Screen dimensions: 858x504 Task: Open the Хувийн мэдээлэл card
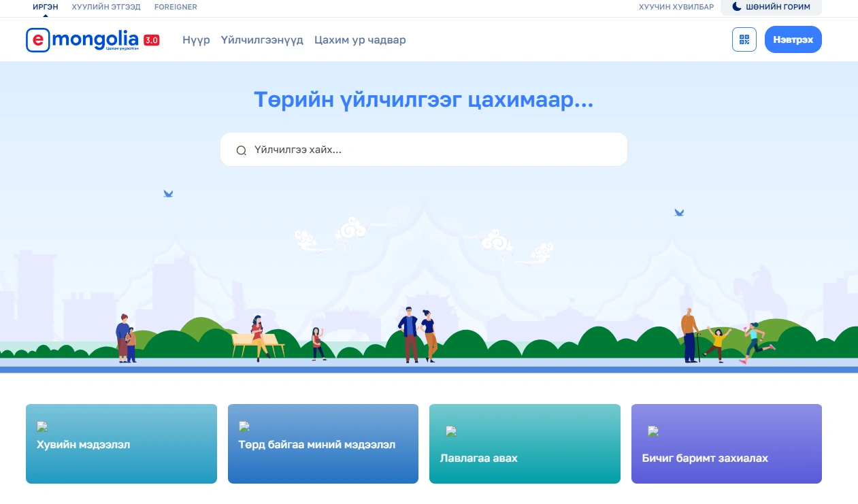[x=121, y=443]
